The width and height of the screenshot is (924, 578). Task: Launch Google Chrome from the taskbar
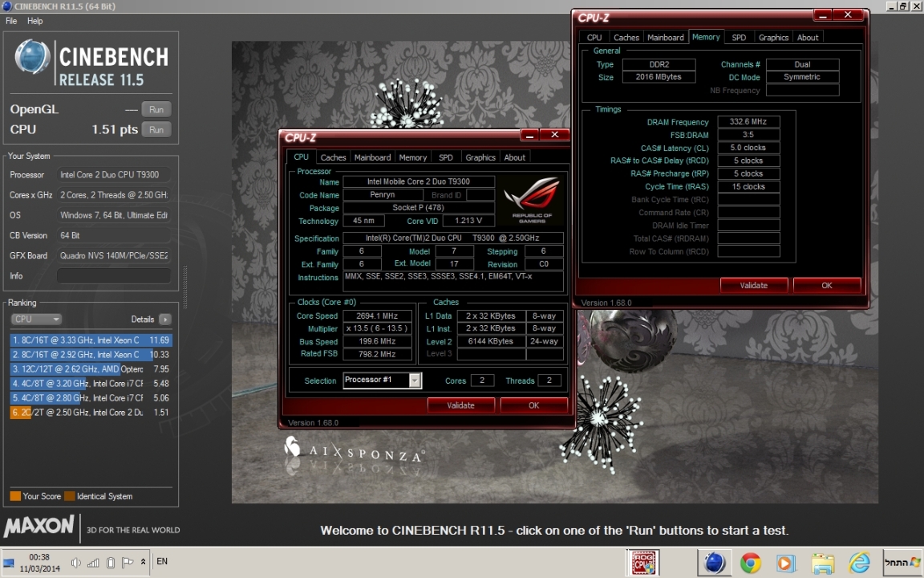(x=750, y=563)
